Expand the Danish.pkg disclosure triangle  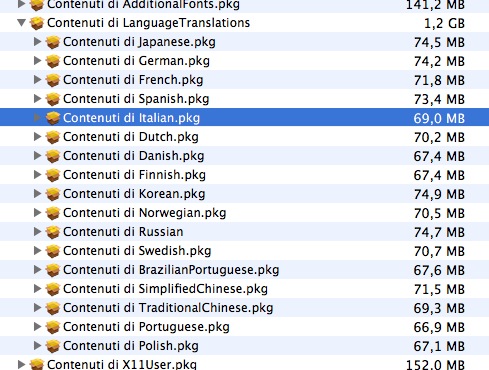[38, 156]
